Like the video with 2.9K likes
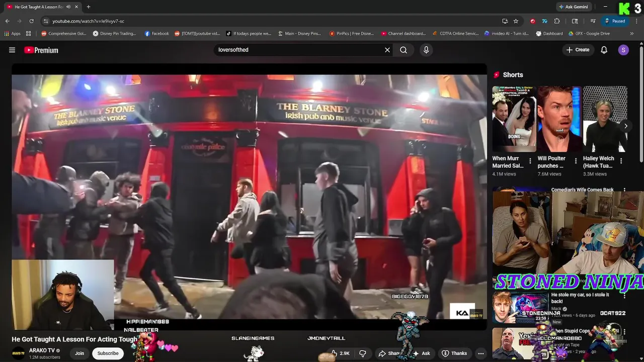The image size is (644, 362). pyautogui.click(x=341, y=353)
